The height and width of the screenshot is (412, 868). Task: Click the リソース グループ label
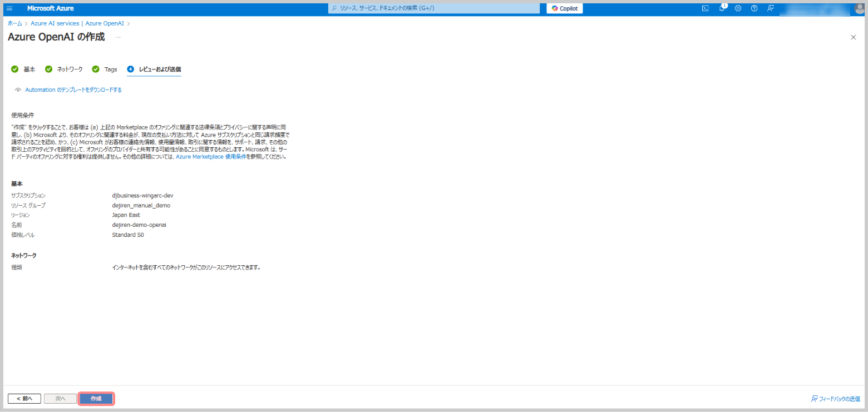coord(28,206)
